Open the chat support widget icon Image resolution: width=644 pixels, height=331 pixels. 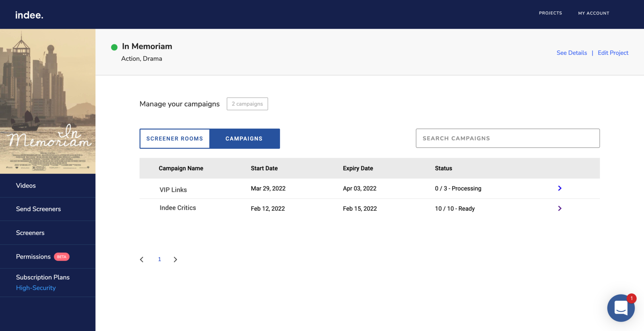[x=621, y=308]
